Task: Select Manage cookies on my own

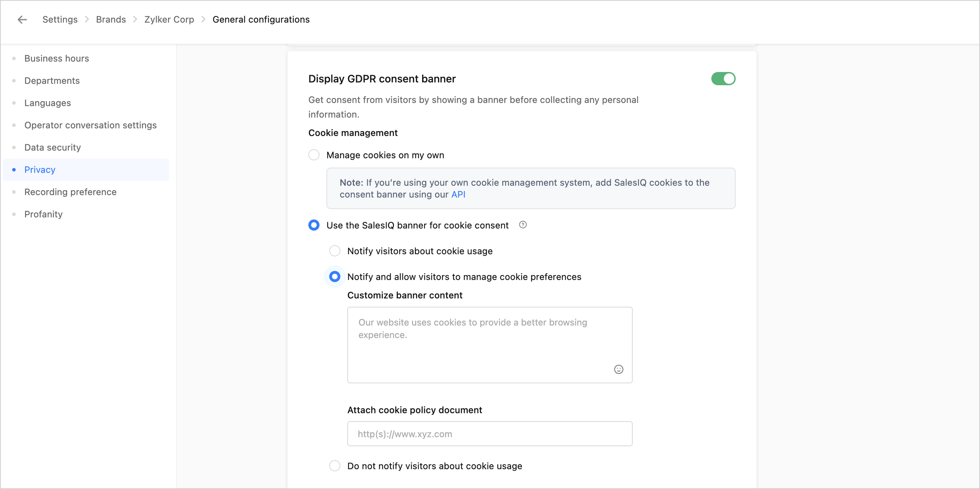Action: [314, 155]
